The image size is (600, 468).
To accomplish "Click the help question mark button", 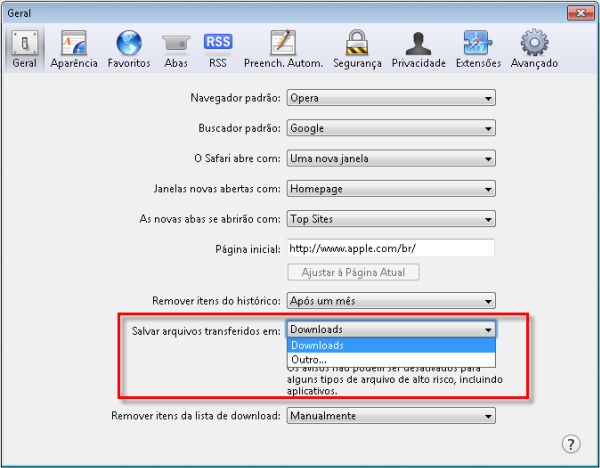I will (x=572, y=443).
